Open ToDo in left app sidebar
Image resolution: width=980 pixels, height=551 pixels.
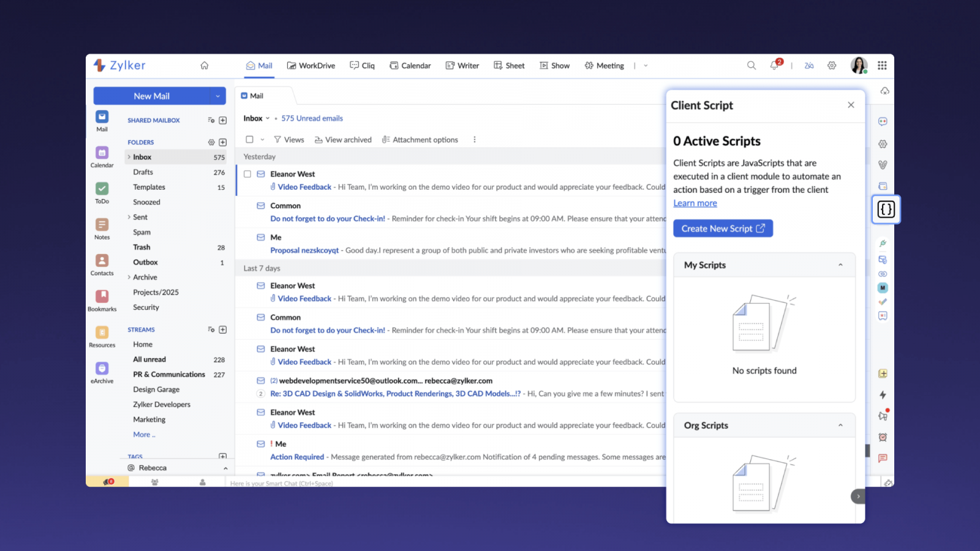(102, 192)
